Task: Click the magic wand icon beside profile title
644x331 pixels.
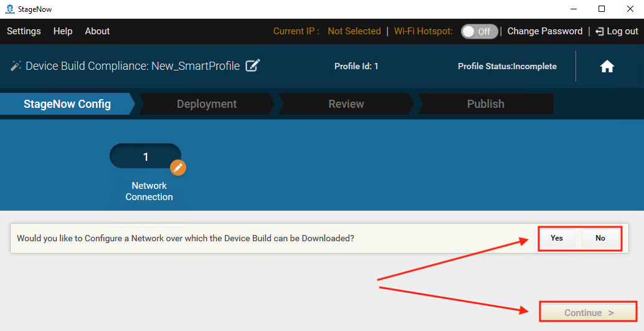Action: 16,66
